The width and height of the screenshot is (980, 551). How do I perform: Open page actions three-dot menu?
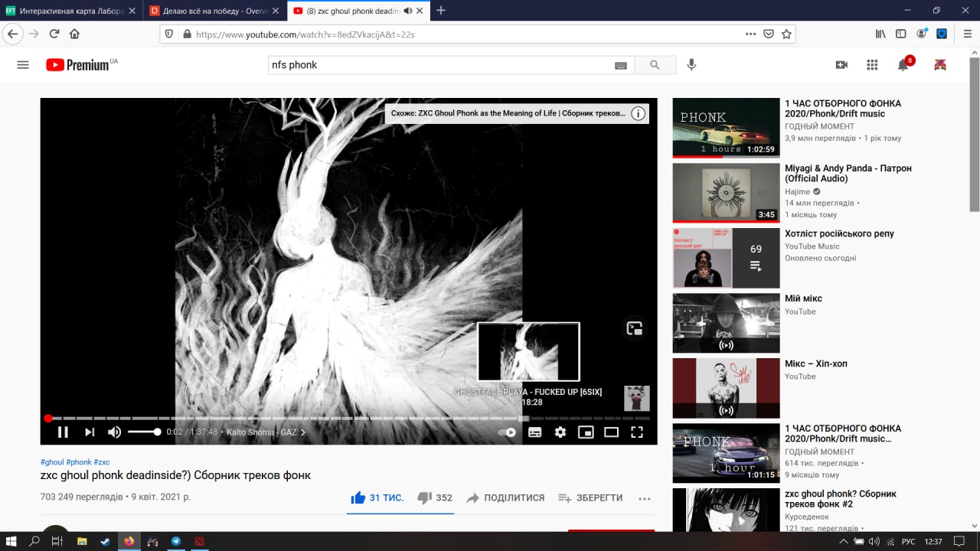[751, 34]
